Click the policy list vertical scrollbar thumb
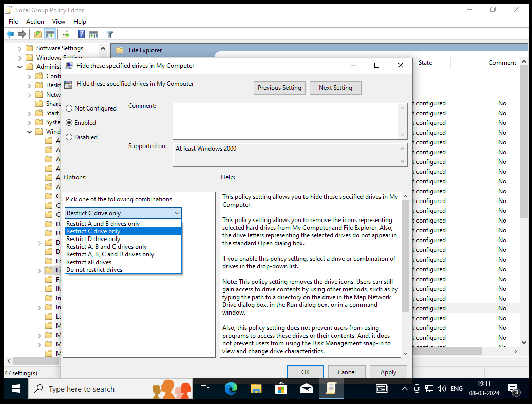 click(x=524, y=142)
